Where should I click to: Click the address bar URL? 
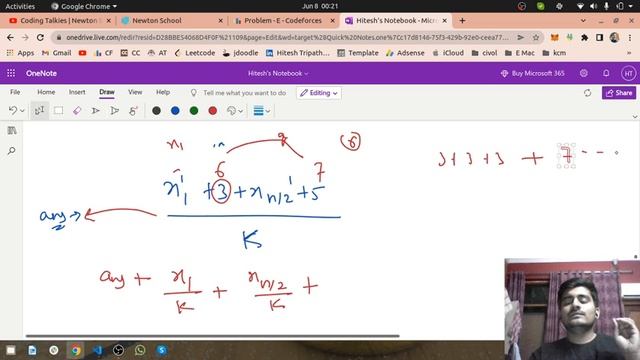point(287,38)
